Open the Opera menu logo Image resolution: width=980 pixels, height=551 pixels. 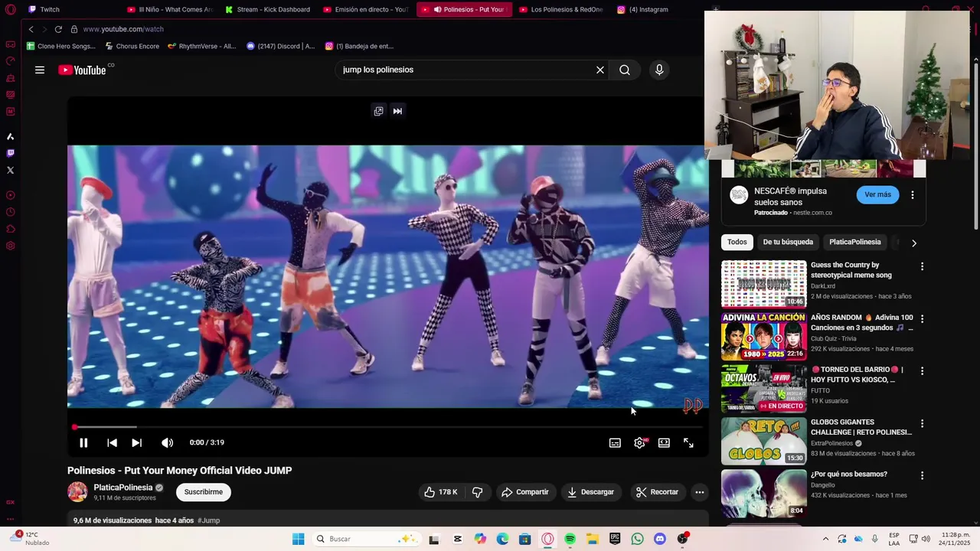click(x=10, y=9)
